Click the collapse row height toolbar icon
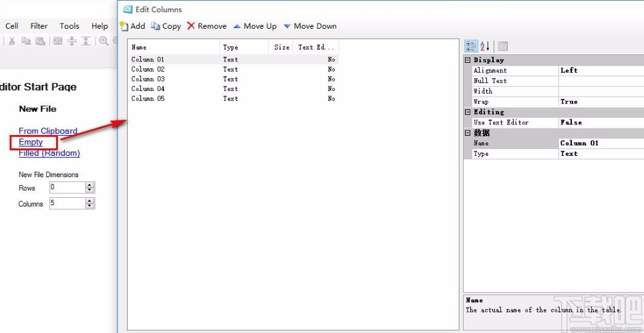The height and width of the screenshot is (333, 644). [86, 41]
